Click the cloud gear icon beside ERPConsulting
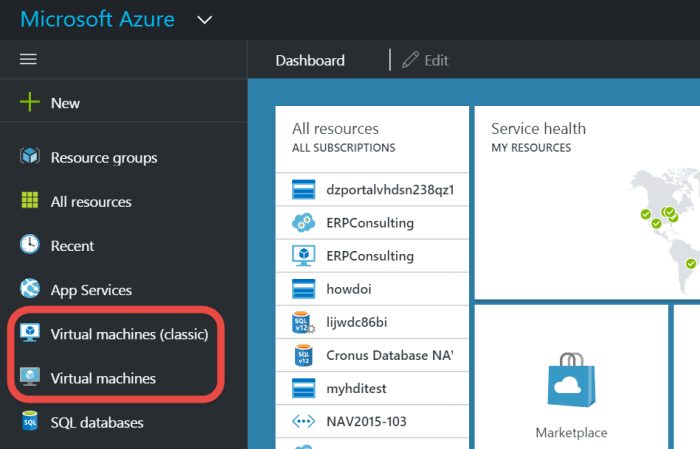 tap(304, 222)
